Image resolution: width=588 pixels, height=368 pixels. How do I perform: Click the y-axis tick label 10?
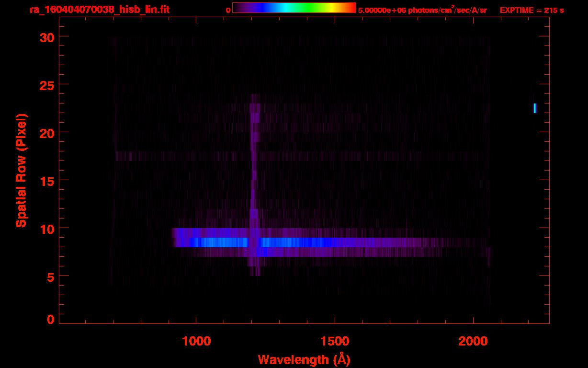click(x=47, y=229)
